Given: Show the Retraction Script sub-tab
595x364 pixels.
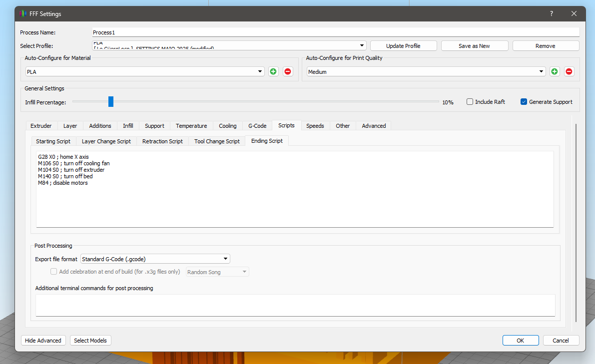Looking at the screenshot, I should (x=162, y=141).
